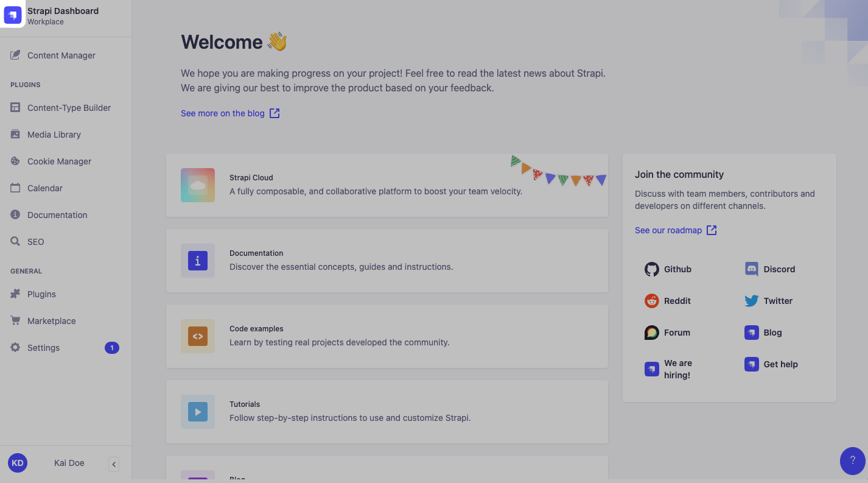Go to the Marketplace cart icon
The image size is (868, 483).
pyautogui.click(x=15, y=321)
